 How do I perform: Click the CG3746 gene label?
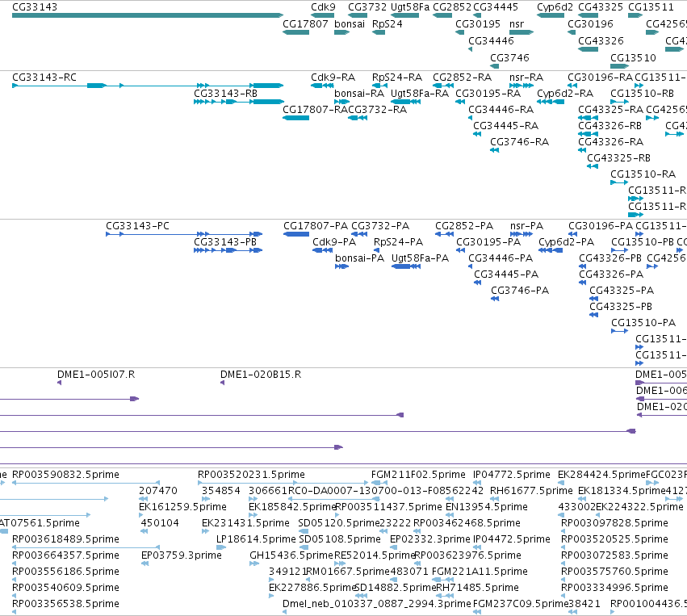coord(509,58)
